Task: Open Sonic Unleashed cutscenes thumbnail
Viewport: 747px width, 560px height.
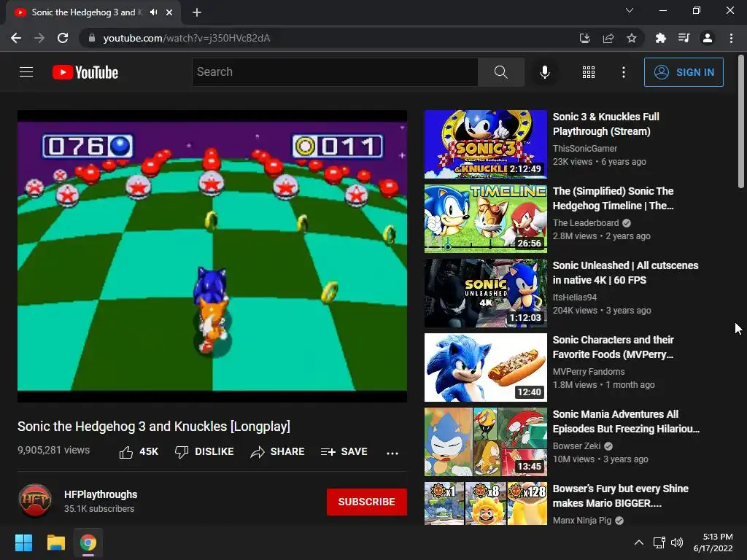Action: (485, 293)
